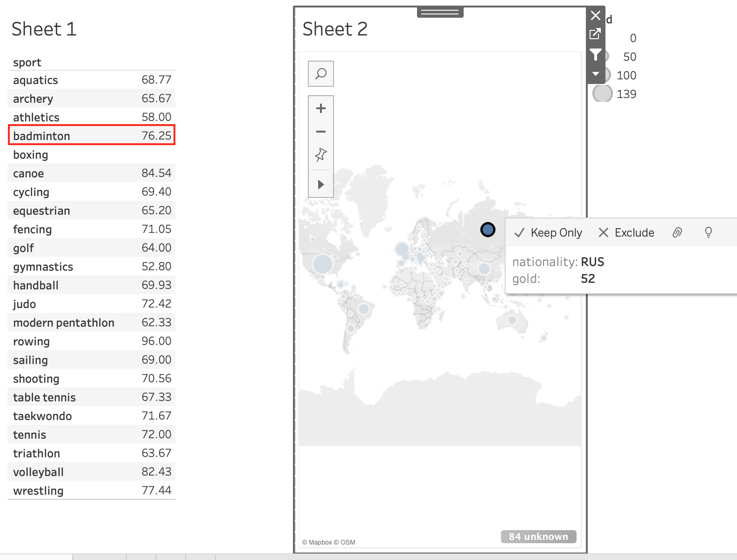Click the 84 unknown indicator

tap(538, 536)
